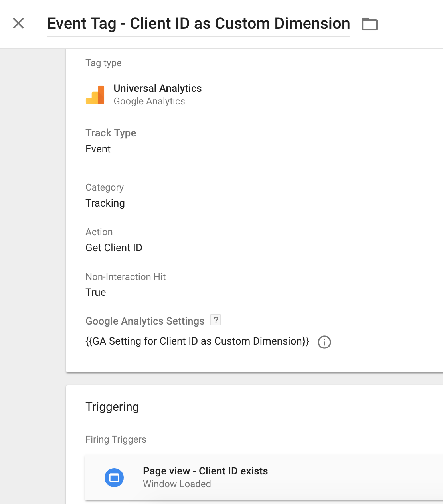Screen dimensions: 443x504
Task: Click the Triggering section heading
Action: pyautogui.click(x=112, y=407)
